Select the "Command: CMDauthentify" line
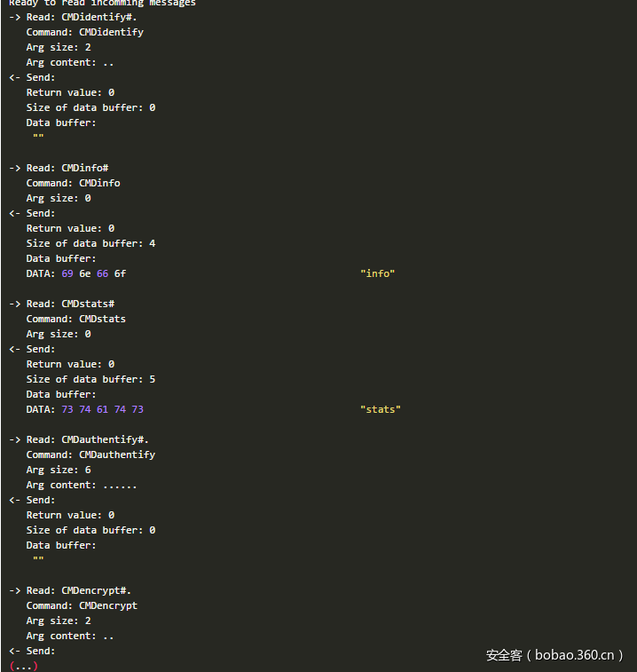 [90, 455]
